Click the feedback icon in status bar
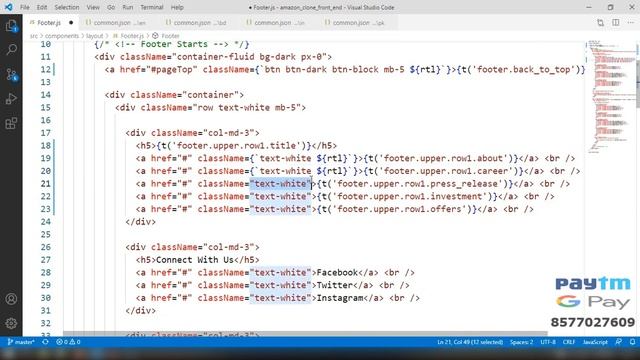 point(619,342)
